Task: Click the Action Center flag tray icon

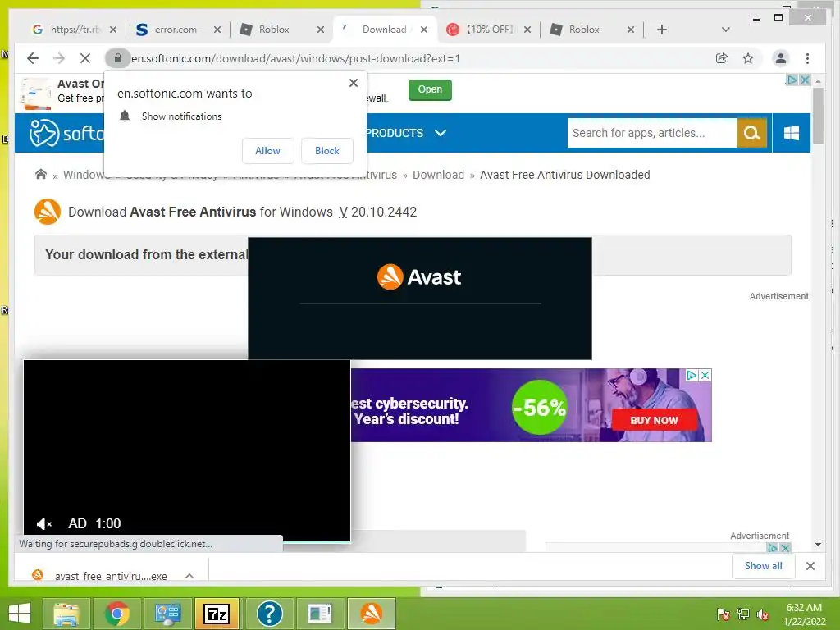Action: (724, 614)
